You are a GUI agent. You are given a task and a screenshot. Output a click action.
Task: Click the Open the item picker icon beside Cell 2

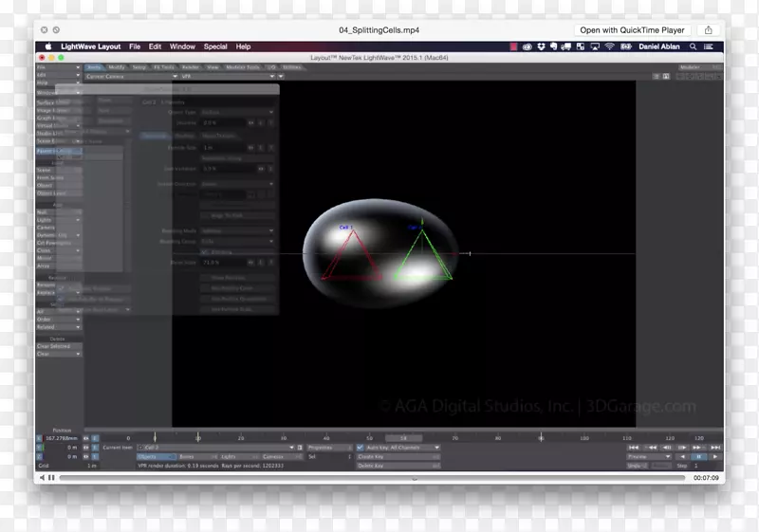[x=300, y=448]
